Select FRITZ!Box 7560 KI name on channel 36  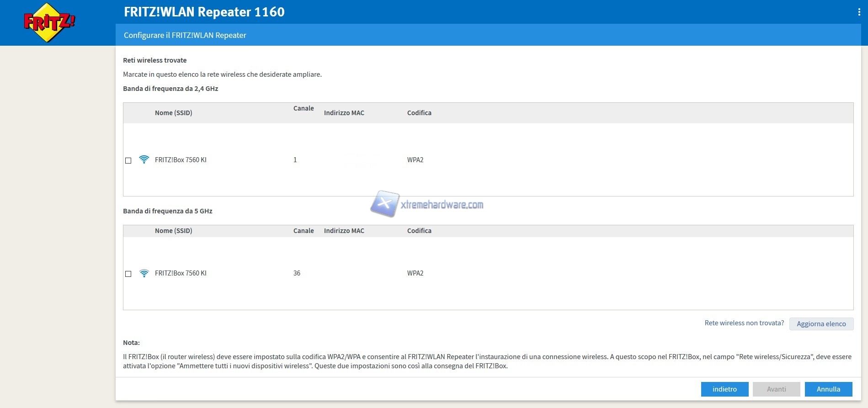[181, 273]
